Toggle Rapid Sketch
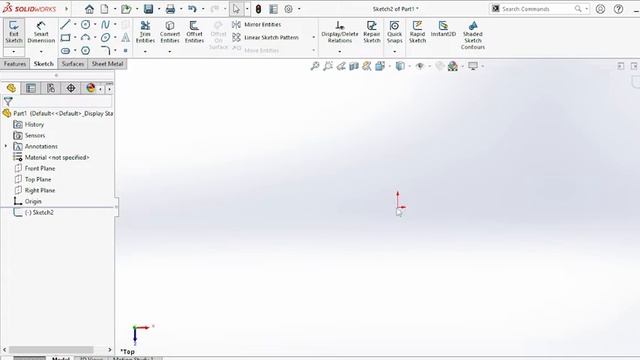 (x=417, y=32)
